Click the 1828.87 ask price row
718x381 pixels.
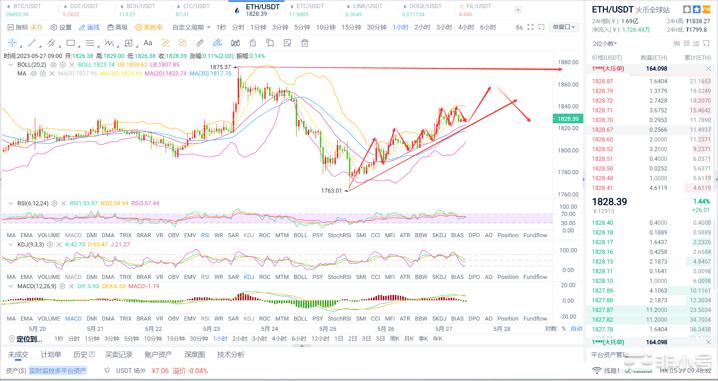651,82
